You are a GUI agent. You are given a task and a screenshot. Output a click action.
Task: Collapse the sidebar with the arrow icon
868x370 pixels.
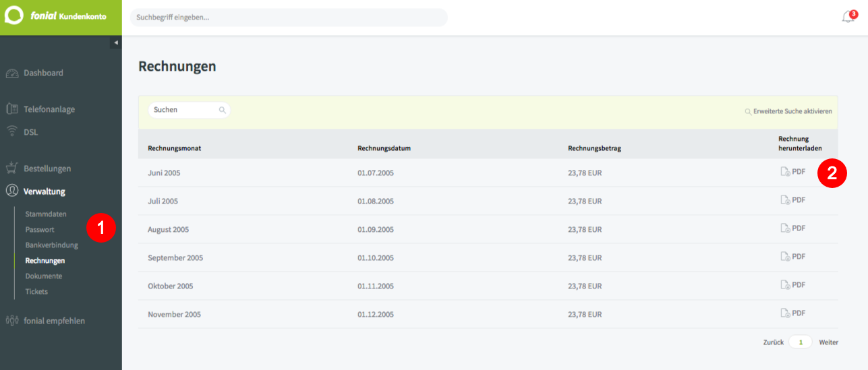pos(115,42)
